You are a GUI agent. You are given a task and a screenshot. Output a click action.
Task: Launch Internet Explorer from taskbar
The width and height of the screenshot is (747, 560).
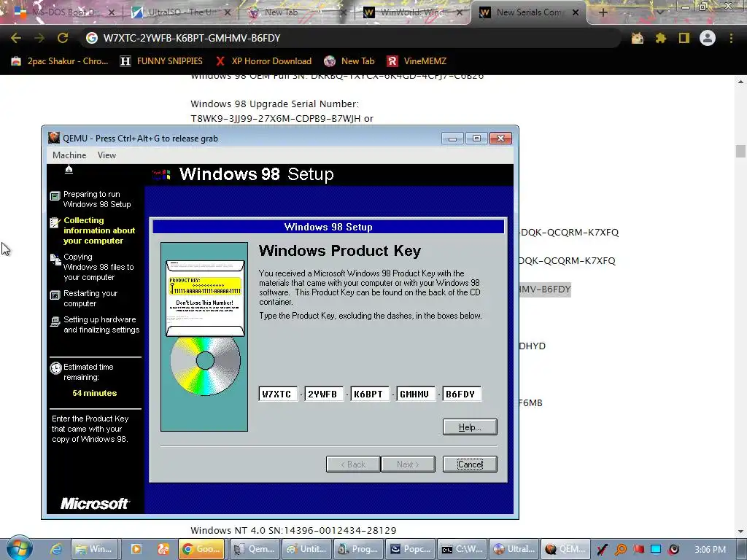point(56,549)
